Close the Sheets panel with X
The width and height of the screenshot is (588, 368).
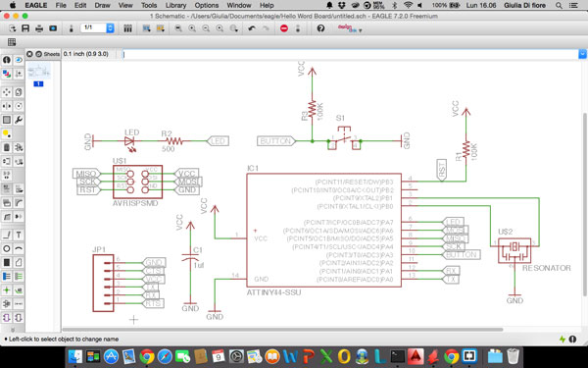[29, 54]
